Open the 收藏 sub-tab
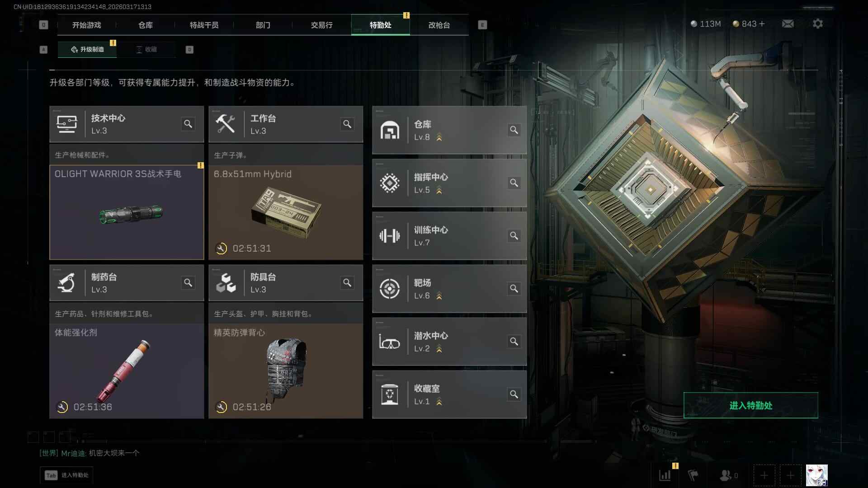Screen dimensions: 868x488 click(146, 49)
